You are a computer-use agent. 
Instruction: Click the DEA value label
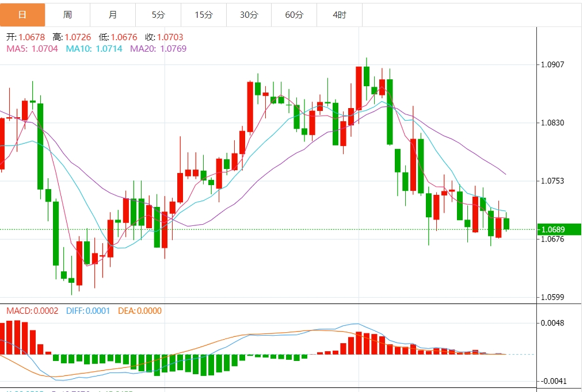(x=140, y=311)
